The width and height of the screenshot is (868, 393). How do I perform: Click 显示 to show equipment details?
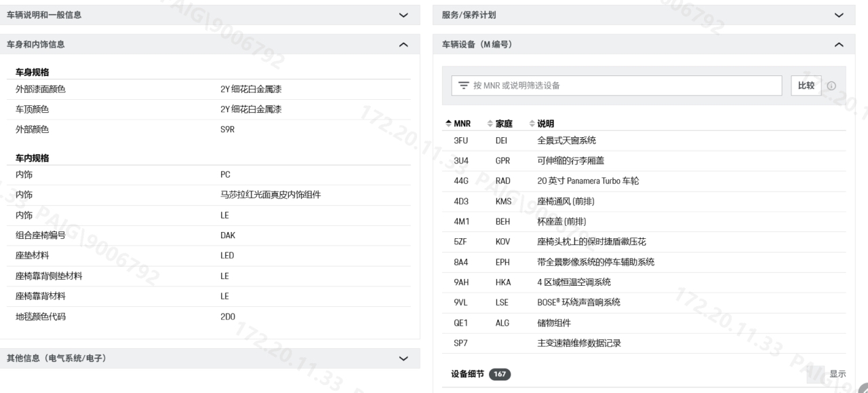point(837,374)
